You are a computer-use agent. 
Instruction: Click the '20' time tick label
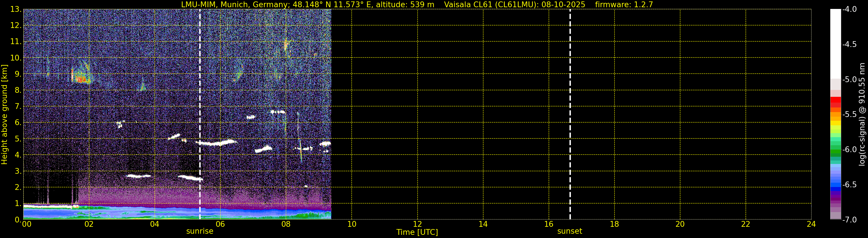(x=680, y=224)
